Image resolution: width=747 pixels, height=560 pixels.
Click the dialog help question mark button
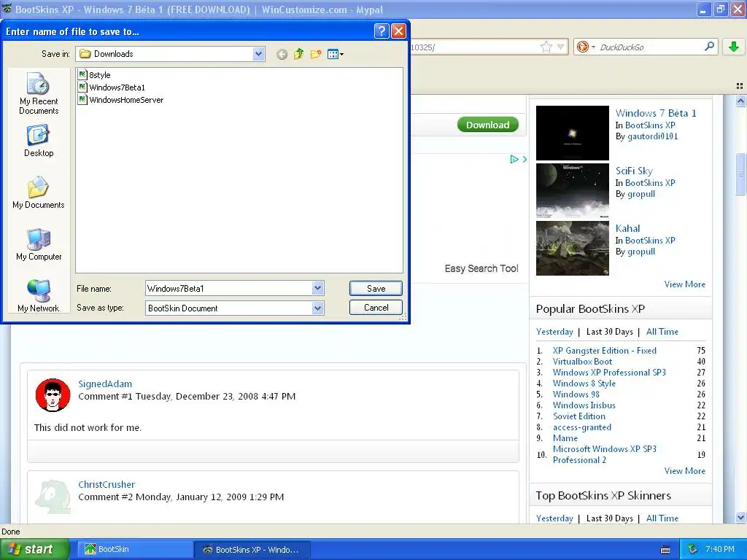pyautogui.click(x=381, y=31)
